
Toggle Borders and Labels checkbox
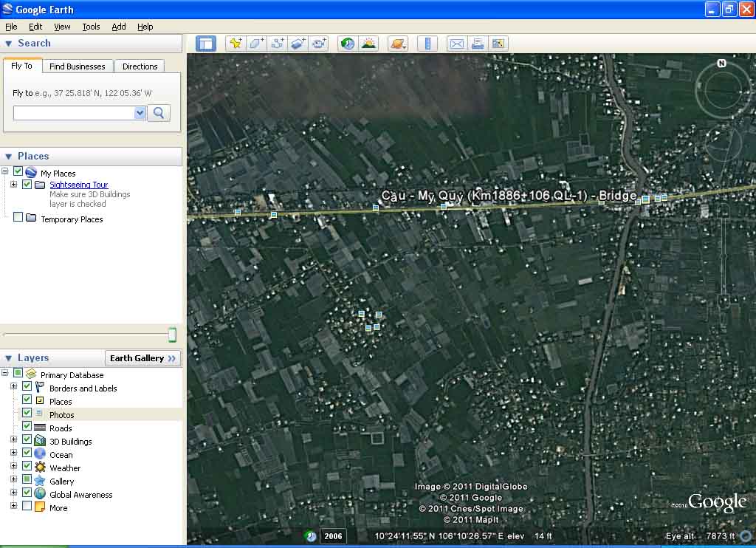[27, 386]
